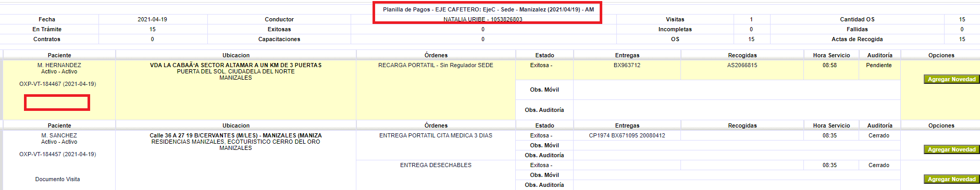Click recogida code AS2066815
Image resolution: width=980 pixels, height=190 pixels.
(742, 65)
